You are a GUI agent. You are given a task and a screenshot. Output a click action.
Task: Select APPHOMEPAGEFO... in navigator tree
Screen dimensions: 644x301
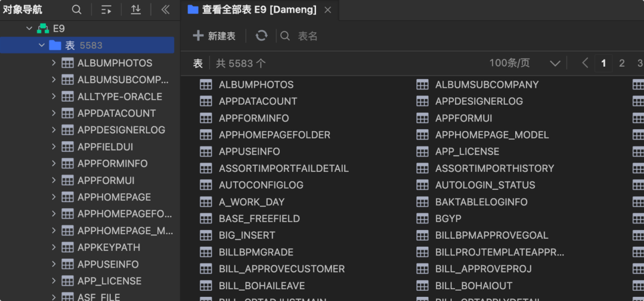coord(125,214)
